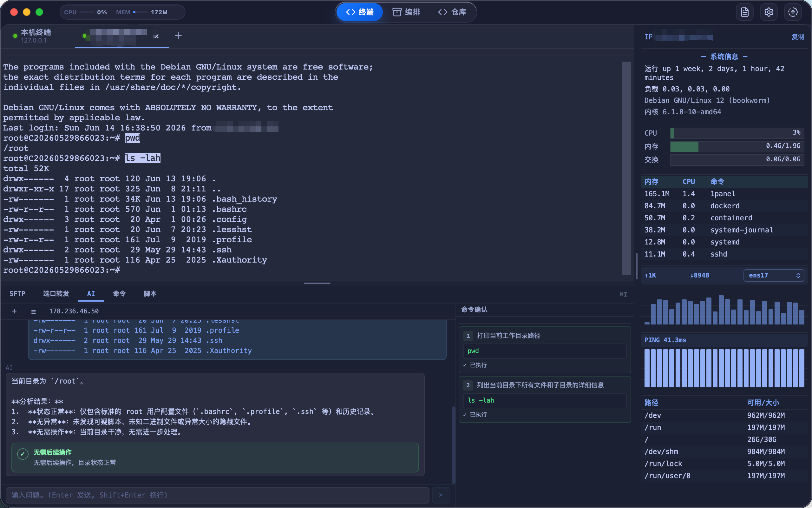812x508 pixels.
Task: Click the CPU 0% indicator in title bar
Action: coord(85,12)
